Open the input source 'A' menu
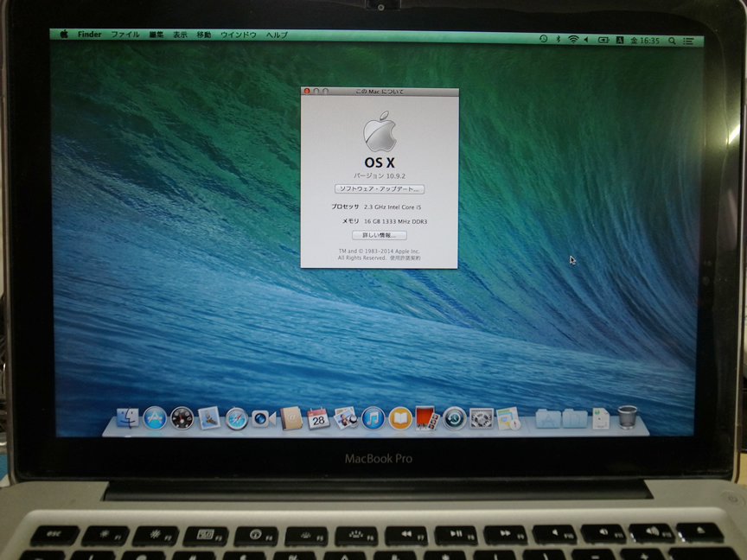 tap(620, 41)
